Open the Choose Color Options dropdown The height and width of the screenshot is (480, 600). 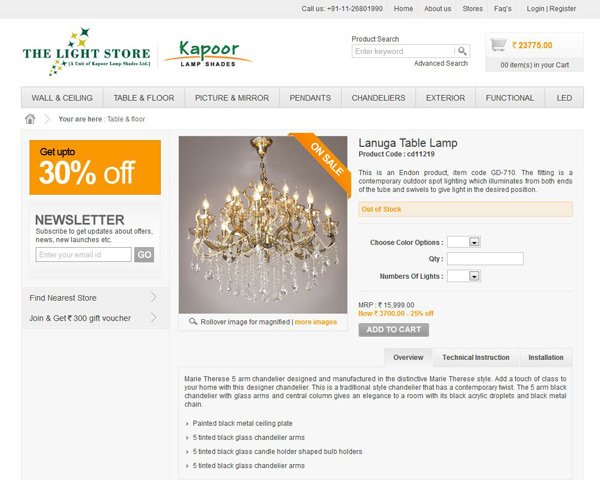(464, 242)
